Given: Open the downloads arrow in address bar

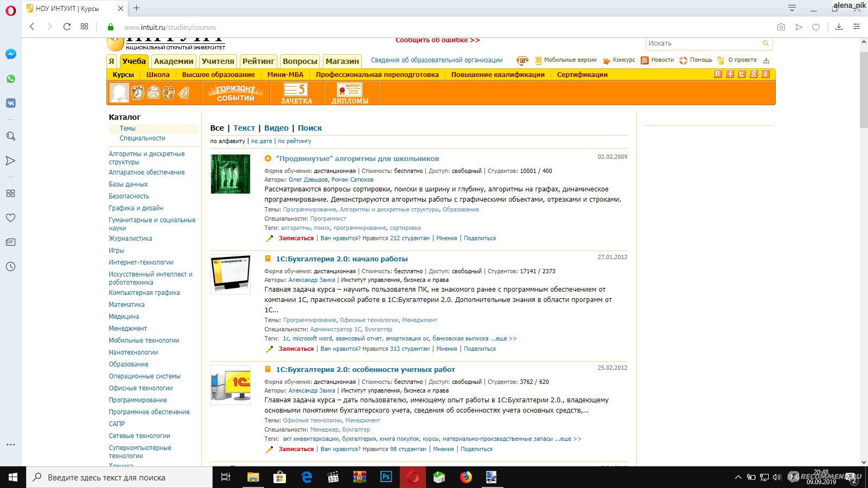Looking at the screenshot, I should tap(839, 27).
